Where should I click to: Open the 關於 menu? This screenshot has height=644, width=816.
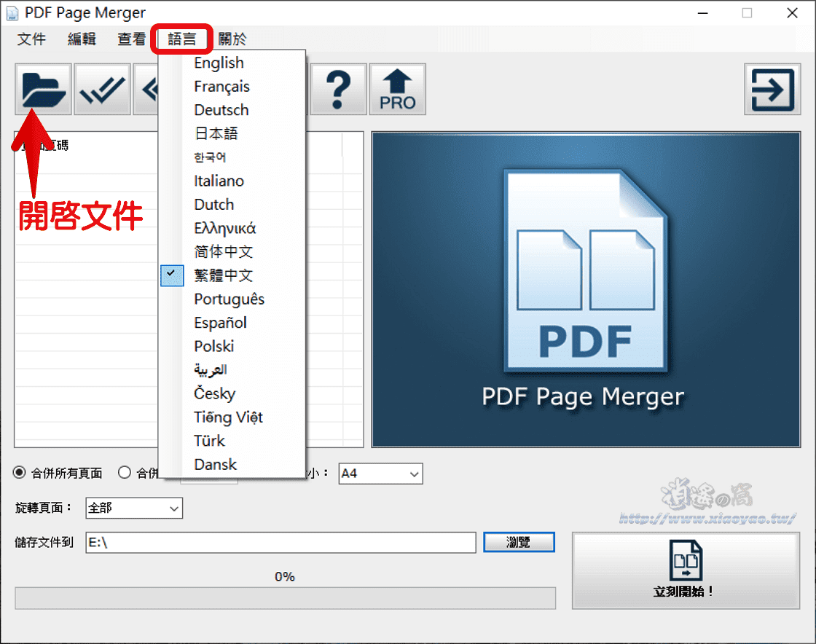click(x=232, y=39)
